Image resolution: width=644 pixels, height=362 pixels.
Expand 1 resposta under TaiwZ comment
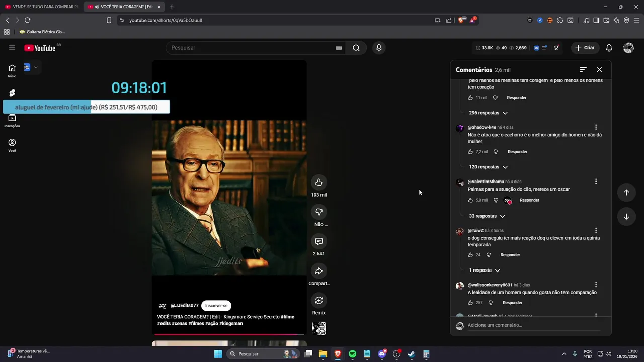pos(484,270)
